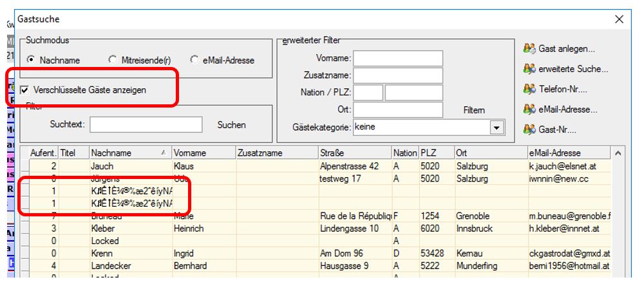Select the Mitreisende(r) search mode
The height and width of the screenshot is (302, 644).
pyautogui.click(x=113, y=60)
